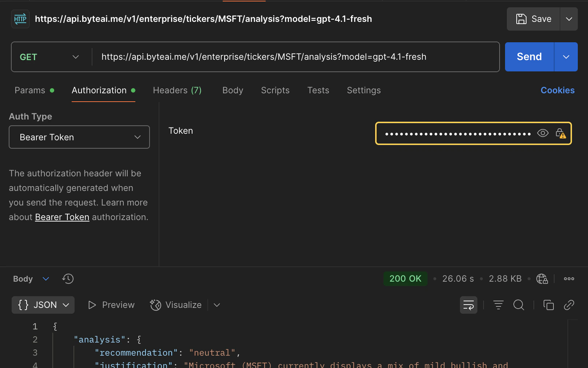Click the request title URL text
Screen dimensions: 588x368
203,19
